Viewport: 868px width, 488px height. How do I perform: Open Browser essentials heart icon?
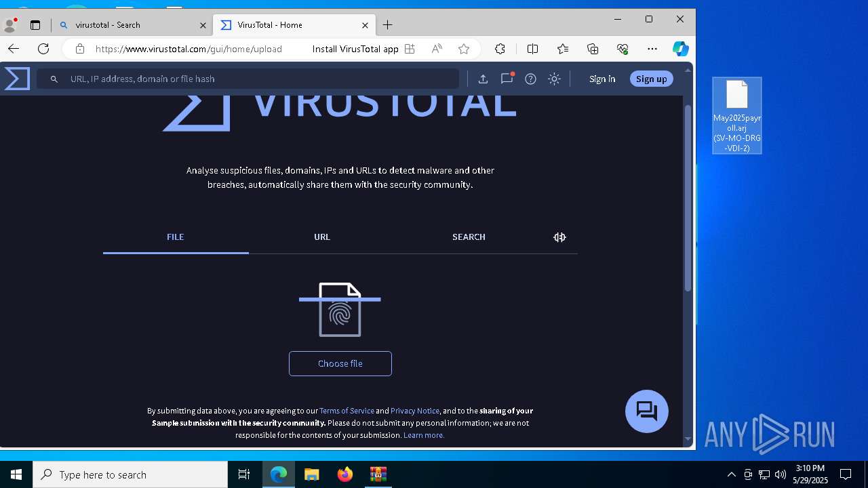pyautogui.click(x=623, y=49)
